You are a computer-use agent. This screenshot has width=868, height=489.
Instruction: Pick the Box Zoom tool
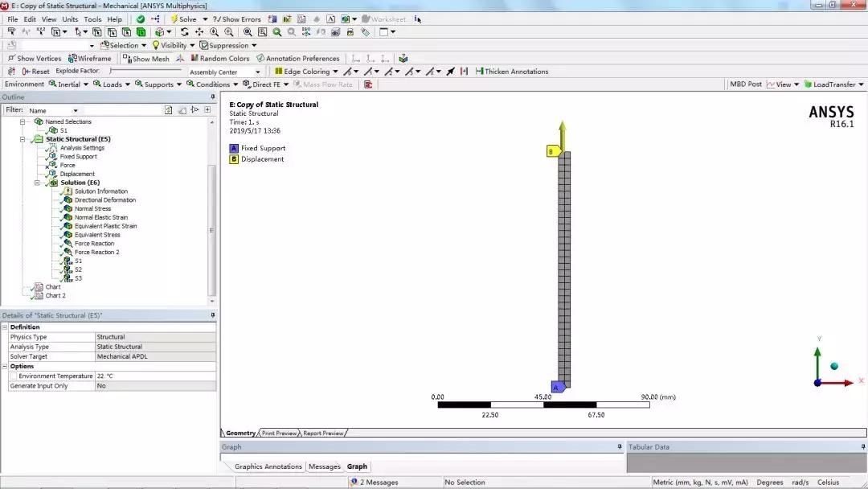(x=228, y=32)
